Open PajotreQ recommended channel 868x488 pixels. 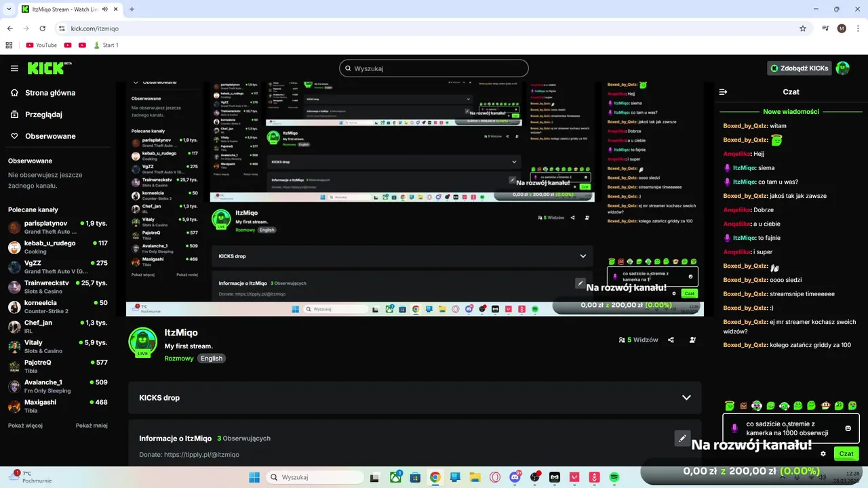tap(58, 366)
